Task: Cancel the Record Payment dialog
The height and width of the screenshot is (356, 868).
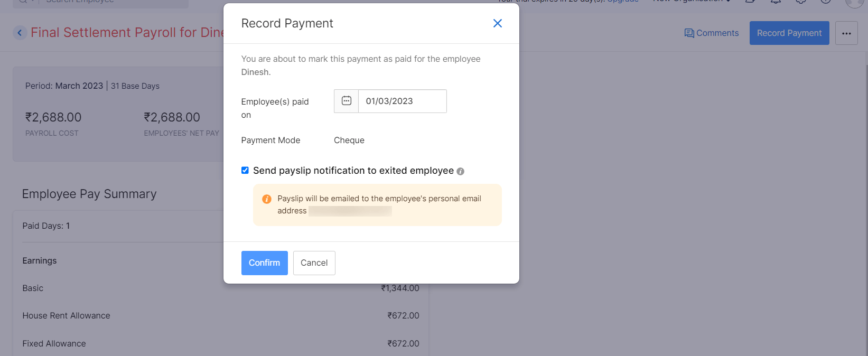Action: click(314, 263)
